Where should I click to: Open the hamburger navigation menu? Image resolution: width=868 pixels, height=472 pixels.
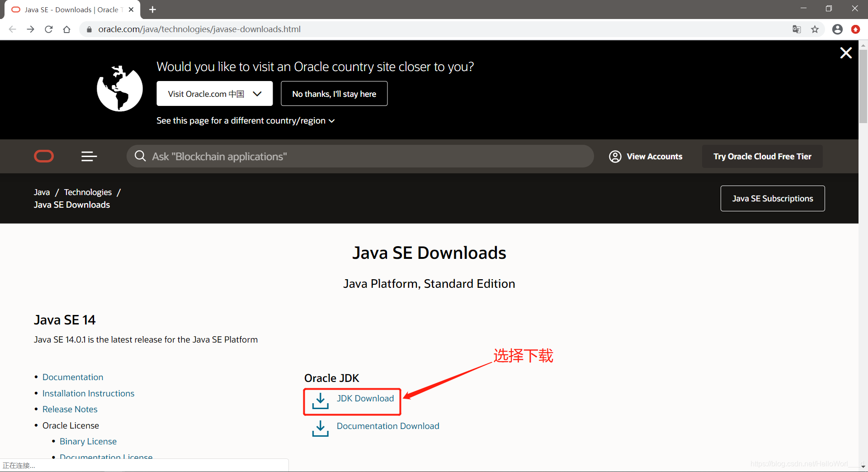coord(89,156)
